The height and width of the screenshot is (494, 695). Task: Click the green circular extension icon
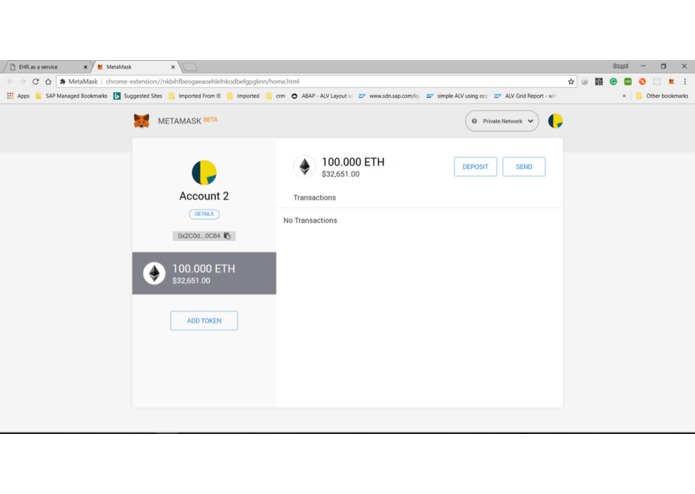click(x=613, y=82)
